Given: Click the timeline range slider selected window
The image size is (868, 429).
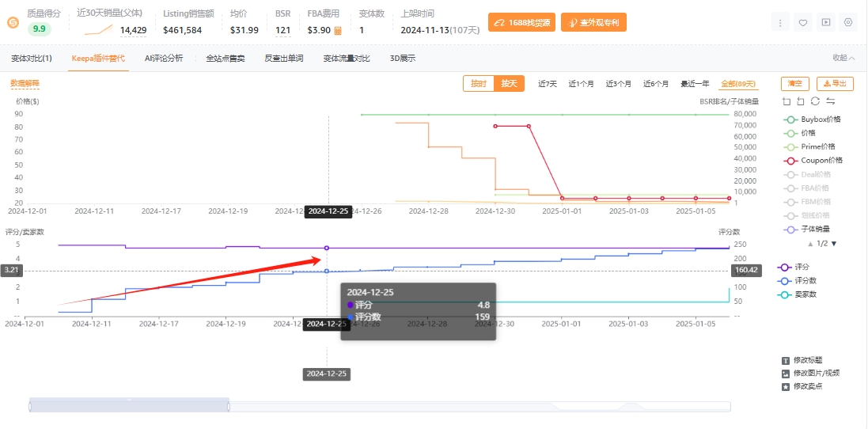Looking at the screenshot, I should click(129, 404).
